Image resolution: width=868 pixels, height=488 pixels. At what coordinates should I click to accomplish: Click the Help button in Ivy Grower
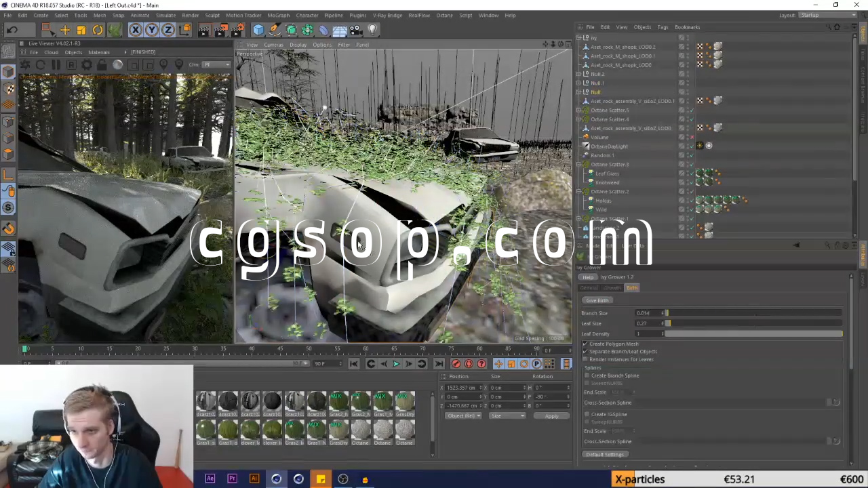588,277
